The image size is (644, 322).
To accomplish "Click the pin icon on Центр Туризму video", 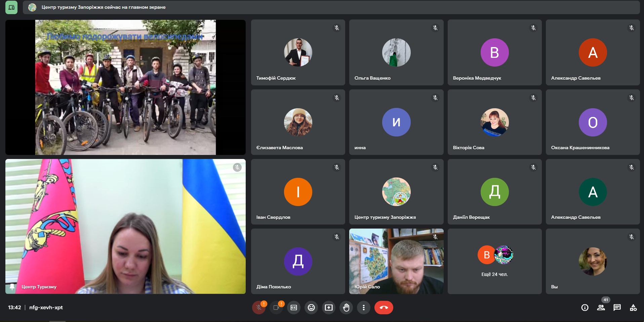I will [x=12, y=287].
